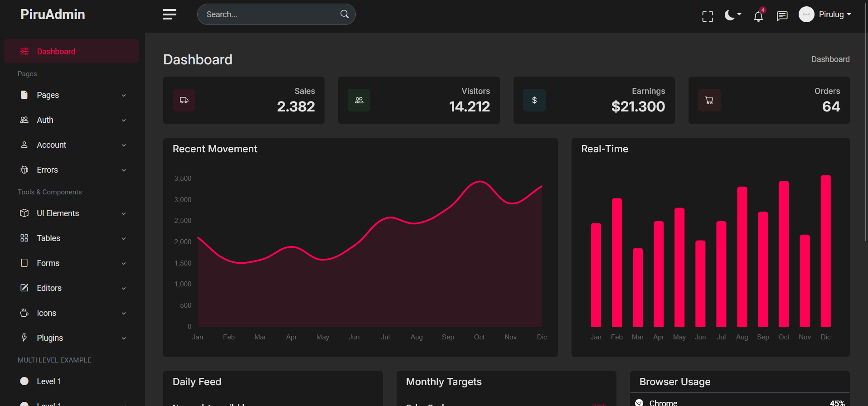Click the Auth users icon

(24, 120)
